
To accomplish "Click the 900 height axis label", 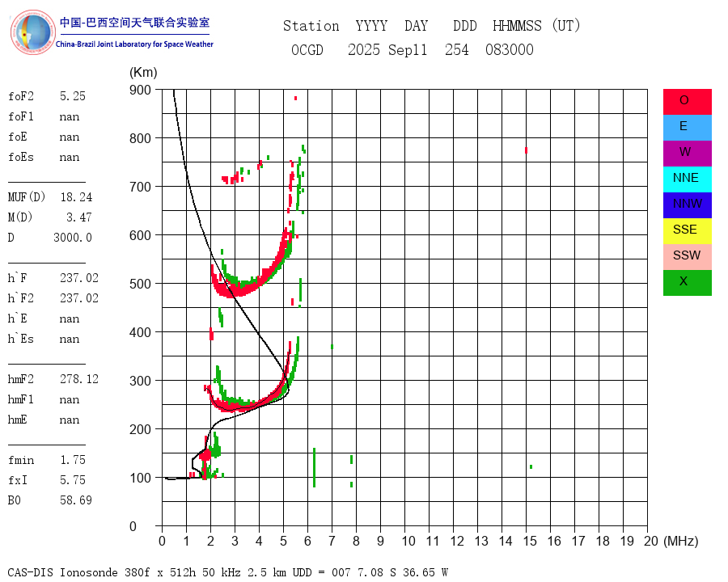I will point(140,90).
